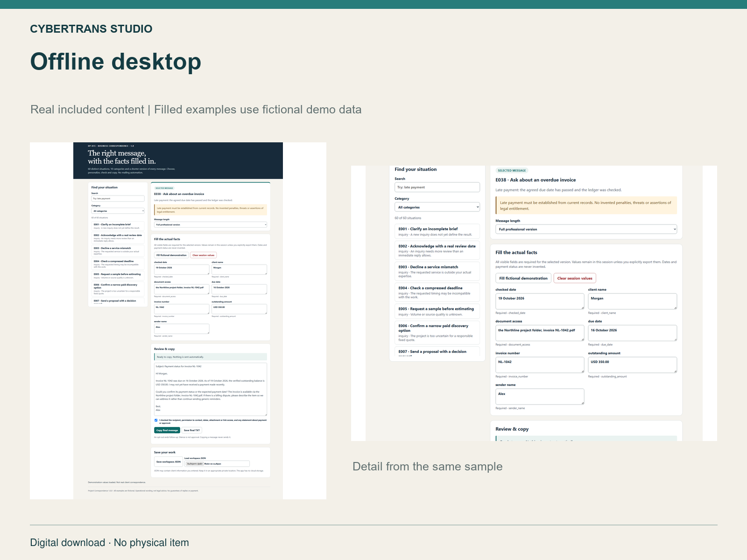Click the CYBERTRANS STUDIO brand text

tap(91, 29)
